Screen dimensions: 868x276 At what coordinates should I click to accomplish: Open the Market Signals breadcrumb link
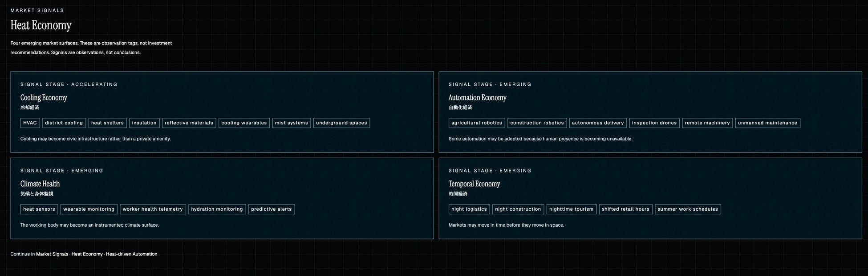point(52,254)
